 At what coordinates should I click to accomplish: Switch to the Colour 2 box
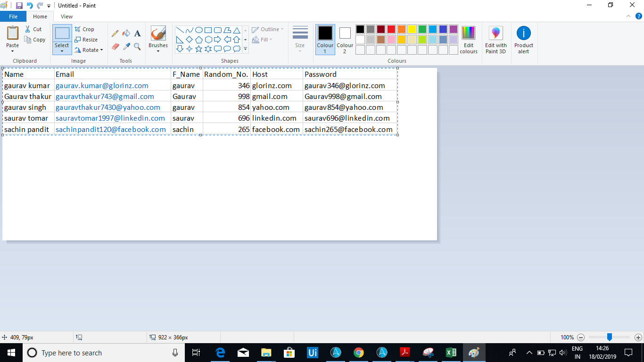pyautogui.click(x=345, y=39)
